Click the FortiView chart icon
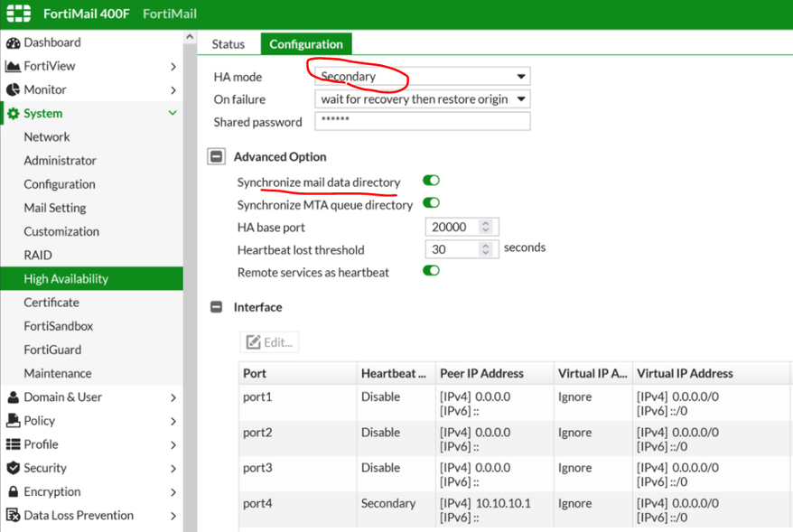Viewport: 793px width, 532px height. click(x=13, y=66)
